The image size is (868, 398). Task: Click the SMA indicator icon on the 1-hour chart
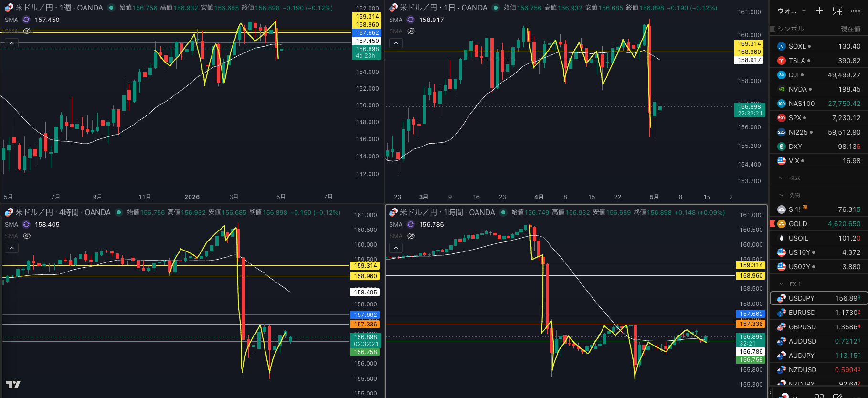(411, 224)
